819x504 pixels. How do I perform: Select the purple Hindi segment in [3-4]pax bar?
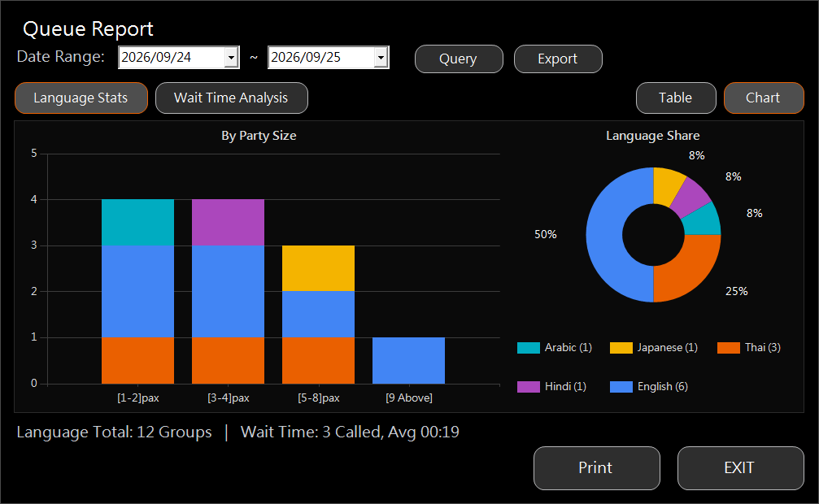point(229,223)
